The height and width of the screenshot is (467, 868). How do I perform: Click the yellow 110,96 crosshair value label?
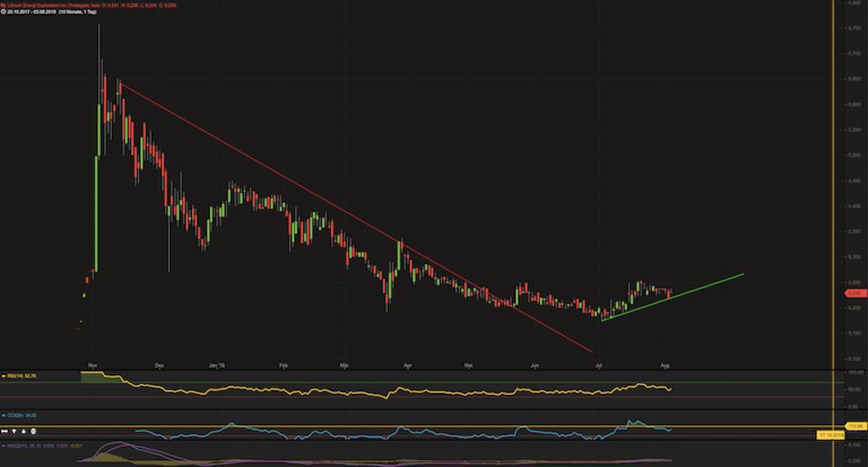pyautogui.click(x=854, y=425)
